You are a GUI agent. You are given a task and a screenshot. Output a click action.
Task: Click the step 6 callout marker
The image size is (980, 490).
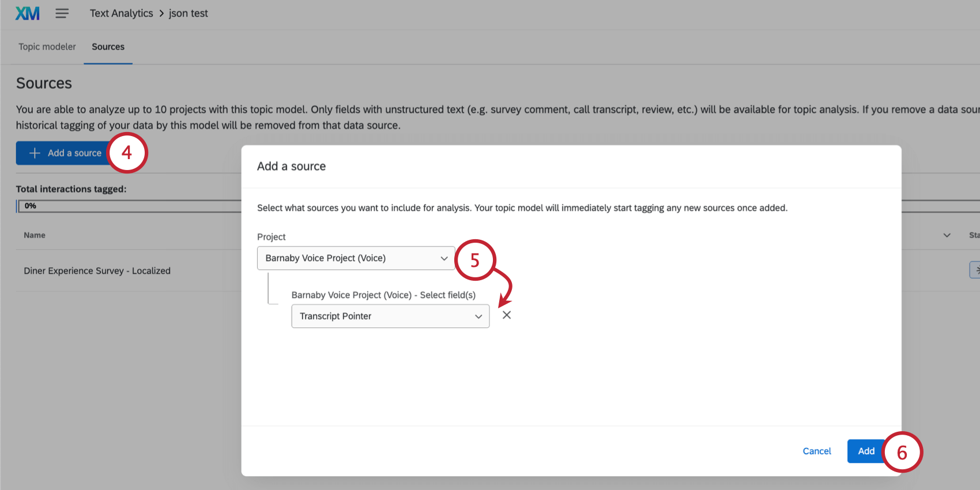pyautogui.click(x=902, y=453)
